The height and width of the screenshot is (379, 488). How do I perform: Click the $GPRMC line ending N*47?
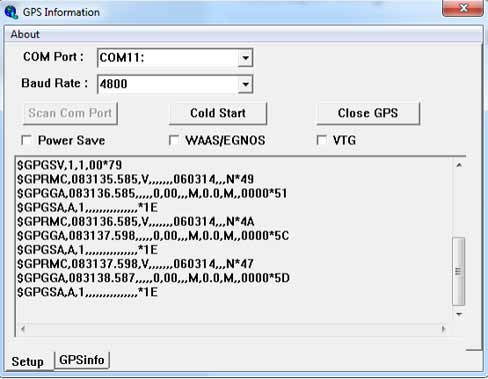[135, 264]
